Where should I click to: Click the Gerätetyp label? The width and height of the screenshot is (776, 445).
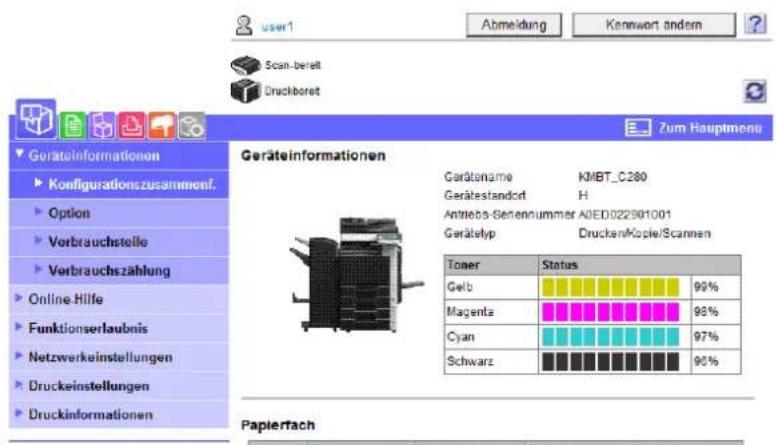[x=470, y=234]
